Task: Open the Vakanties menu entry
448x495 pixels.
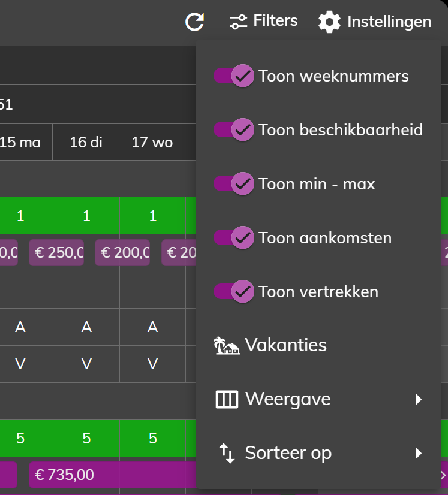Action: 318,345
